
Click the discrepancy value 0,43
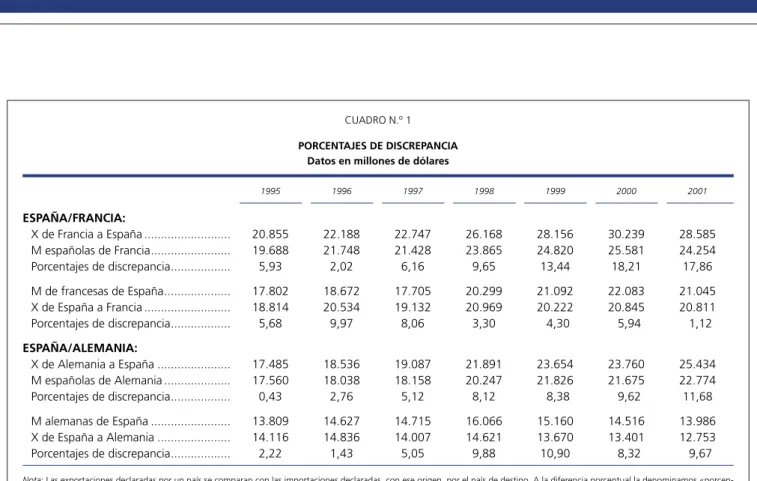click(270, 397)
